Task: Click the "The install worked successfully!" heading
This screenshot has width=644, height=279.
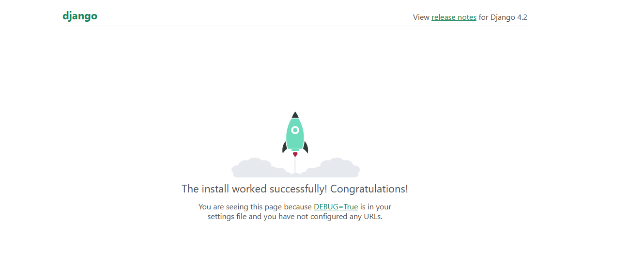Action: click(x=255, y=189)
